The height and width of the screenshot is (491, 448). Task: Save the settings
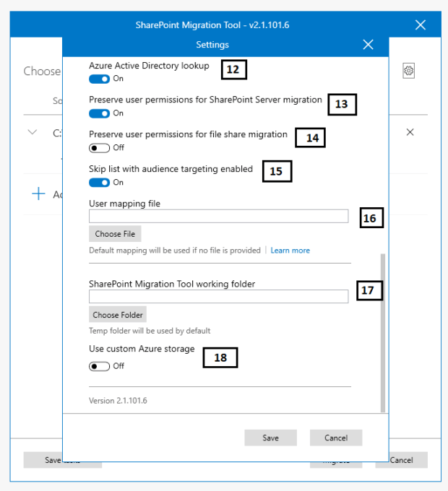click(271, 438)
